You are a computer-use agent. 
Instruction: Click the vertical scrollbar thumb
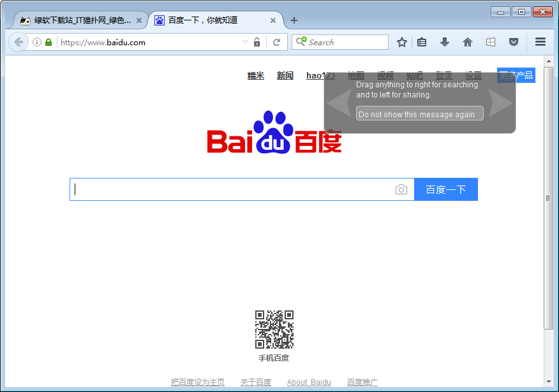(549, 198)
